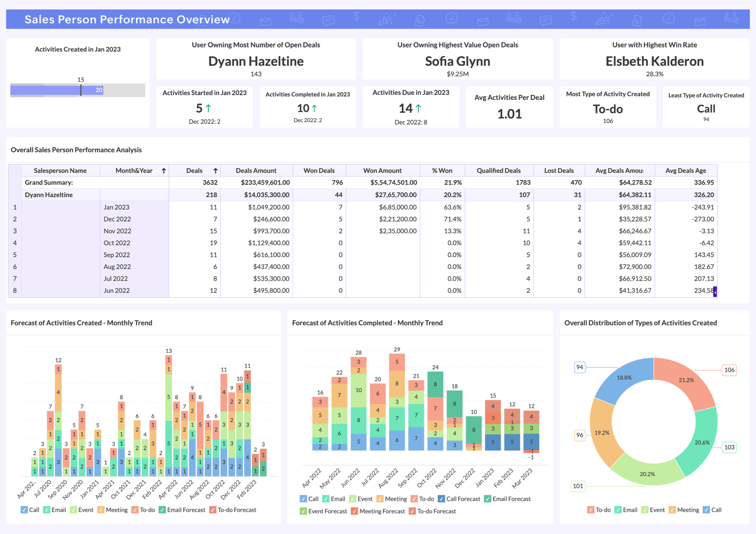
Task: Select the Jan 2023 table row
Action: 363,207
